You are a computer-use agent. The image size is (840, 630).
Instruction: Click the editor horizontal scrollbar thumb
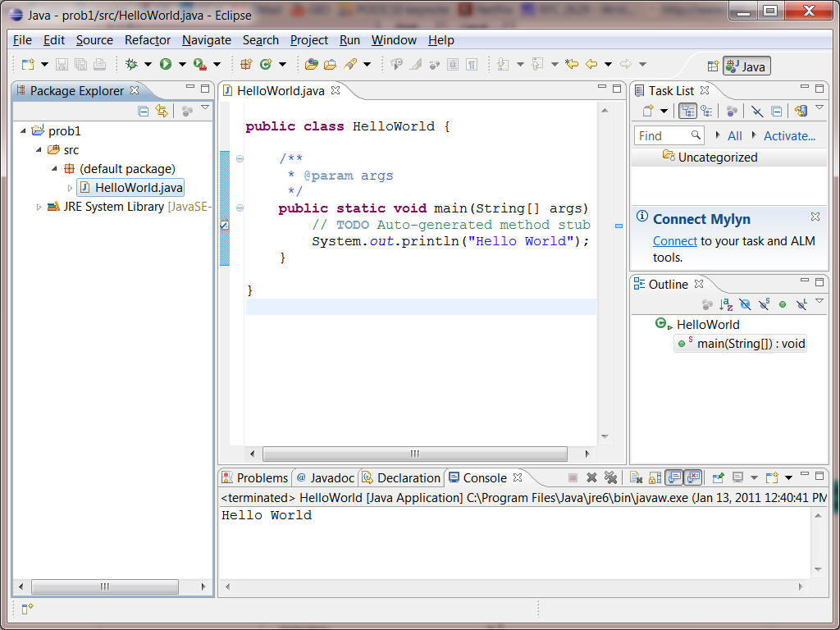[414, 454]
